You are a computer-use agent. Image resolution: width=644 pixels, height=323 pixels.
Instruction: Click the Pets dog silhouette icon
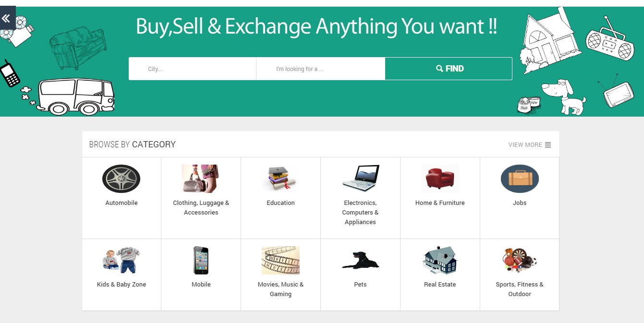click(360, 260)
